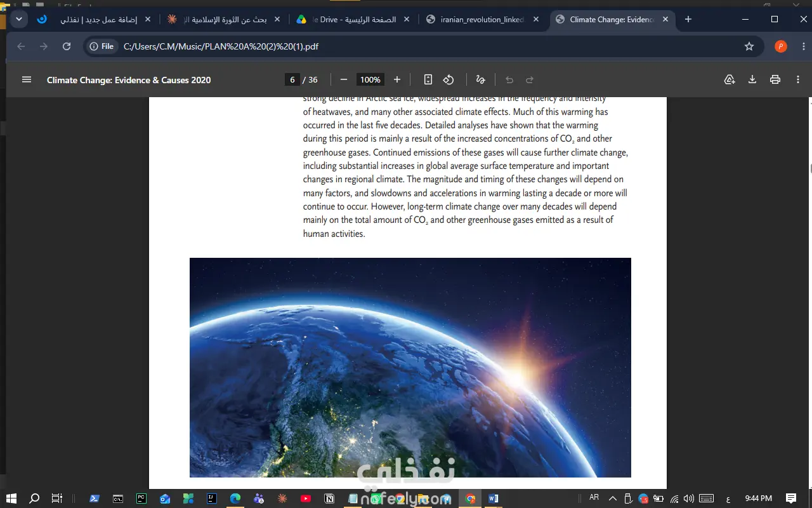Image resolution: width=812 pixels, height=508 pixels.
Task: Zoom out of the PDF document
Action: [344, 79]
